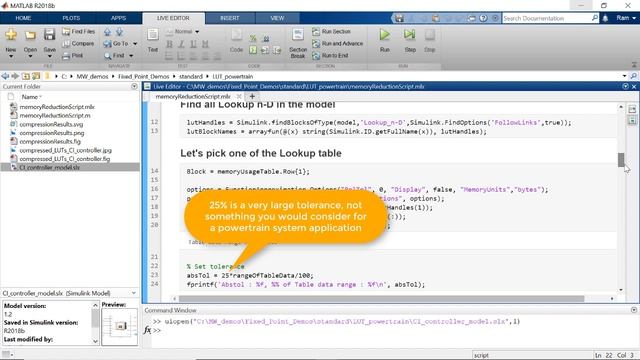Viewport: 640px width, 360px height.
Task: Click the New file plus icon
Action: (x=11, y=35)
